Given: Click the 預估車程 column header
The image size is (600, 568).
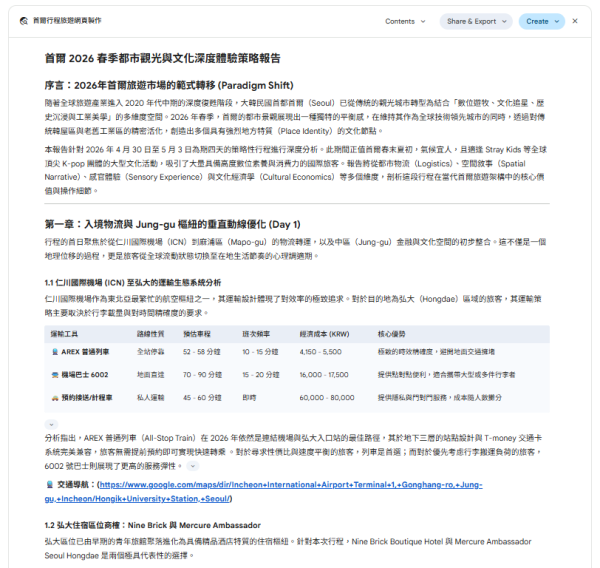Looking at the screenshot, I should [197, 334].
